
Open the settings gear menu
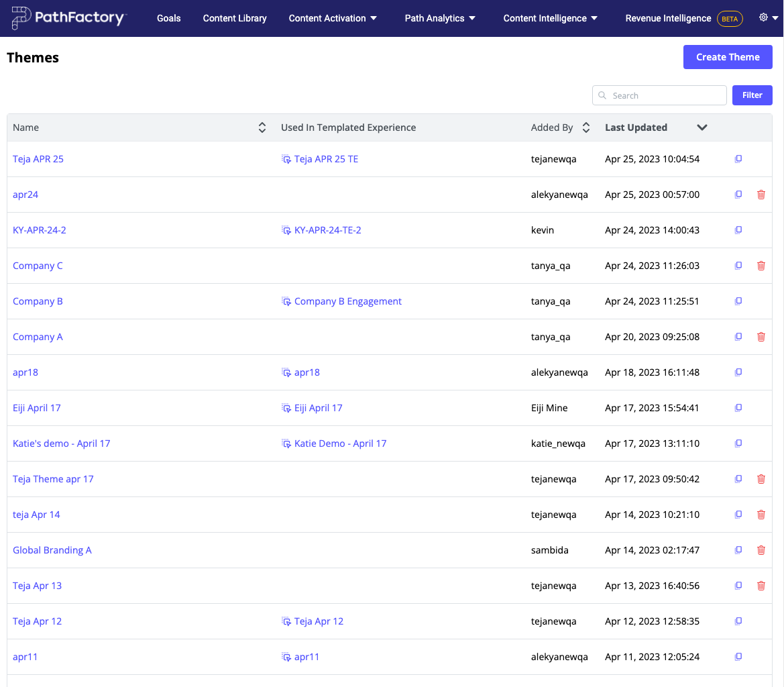coord(767,18)
